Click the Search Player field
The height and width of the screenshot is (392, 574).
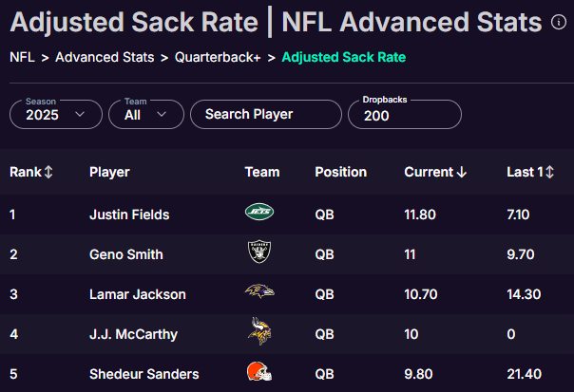click(266, 115)
